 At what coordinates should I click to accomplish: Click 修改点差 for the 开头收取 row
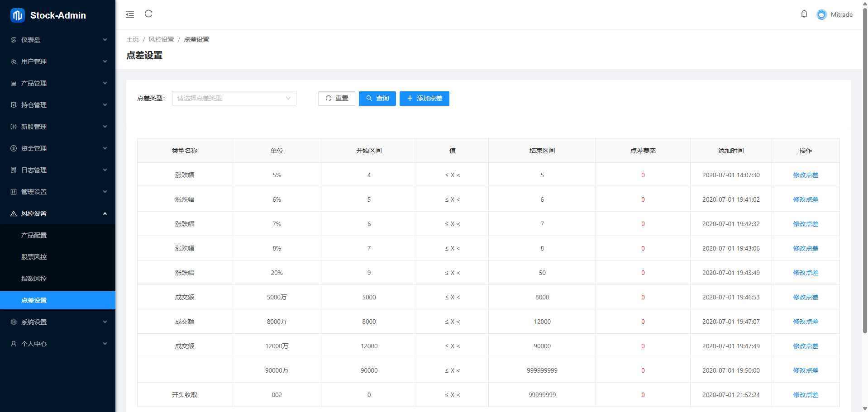[x=805, y=395]
